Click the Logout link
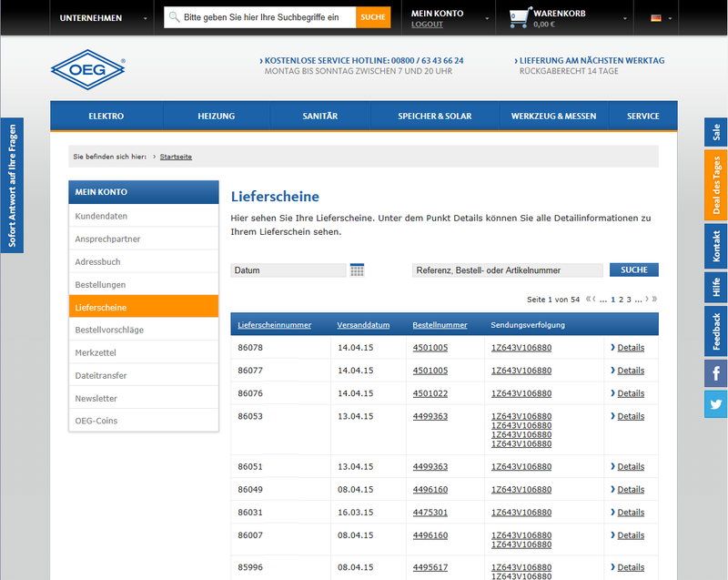This screenshot has height=580, width=728. [x=427, y=25]
